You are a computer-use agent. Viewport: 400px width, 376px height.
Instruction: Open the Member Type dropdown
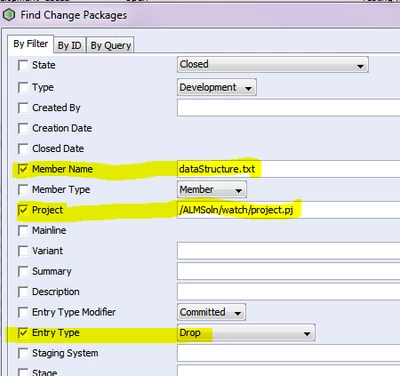pos(212,190)
